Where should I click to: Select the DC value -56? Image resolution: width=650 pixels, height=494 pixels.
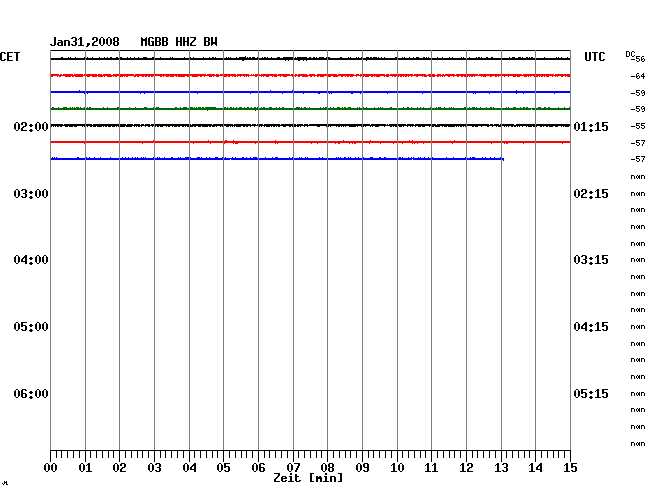click(x=638, y=59)
